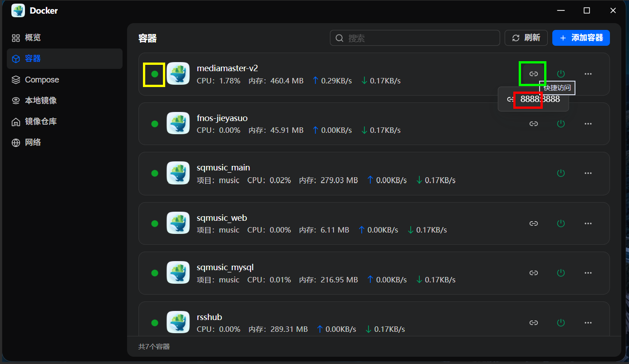Click the link icon for rsshub
The height and width of the screenshot is (364, 629).
tap(534, 323)
